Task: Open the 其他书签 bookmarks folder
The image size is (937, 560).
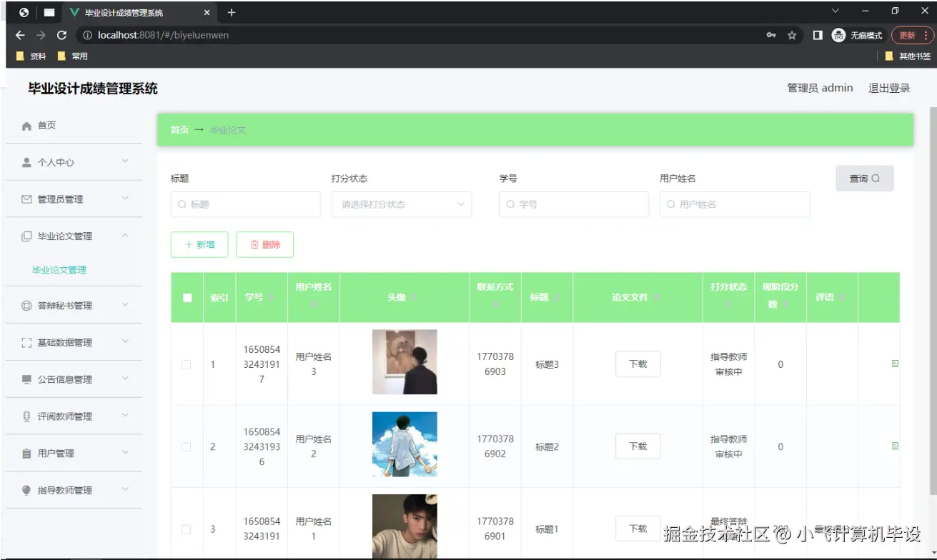Action: (x=908, y=56)
